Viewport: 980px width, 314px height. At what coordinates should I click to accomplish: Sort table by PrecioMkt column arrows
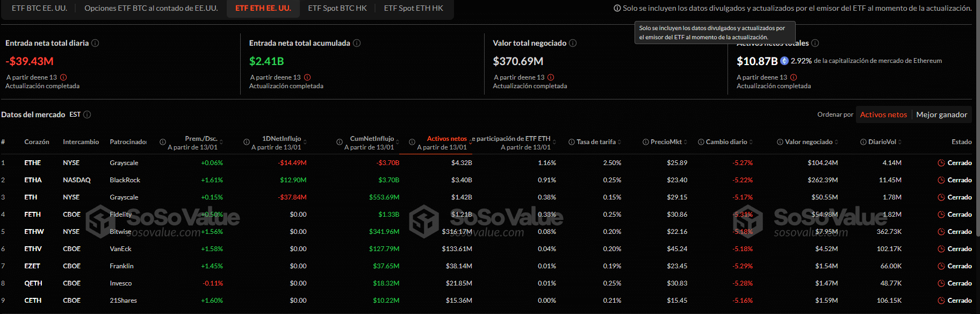point(686,142)
